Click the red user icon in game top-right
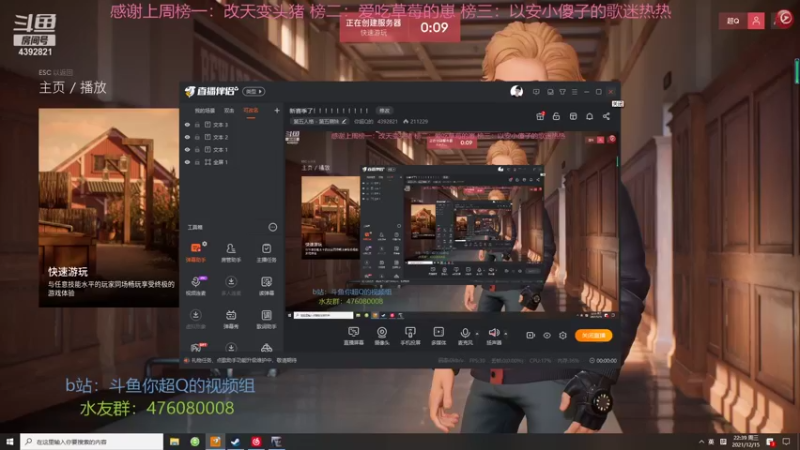Image resolution: width=800 pixels, height=450 pixels. pyautogui.click(x=756, y=21)
